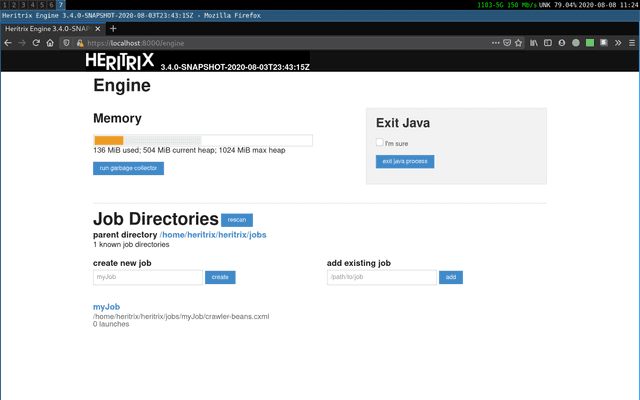The width and height of the screenshot is (640, 400).
Task: Click the 3.4.0-SNAPSHOT version string in header
Action: [x=235, y=67]
